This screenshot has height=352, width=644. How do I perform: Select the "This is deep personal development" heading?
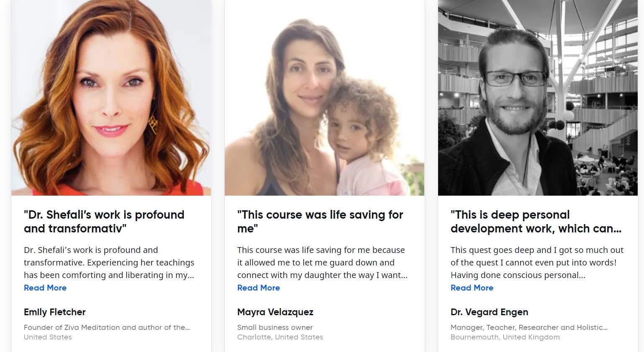pyautogui.click(x=536, y=222)
